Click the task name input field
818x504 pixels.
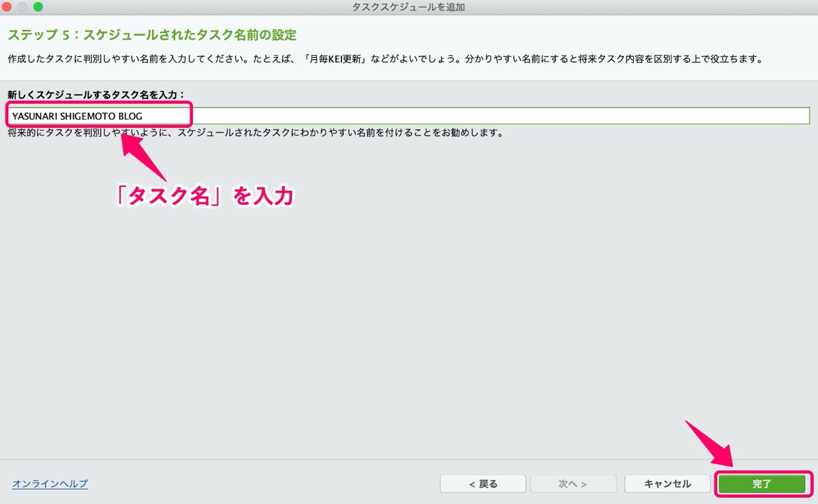[409, 116]
